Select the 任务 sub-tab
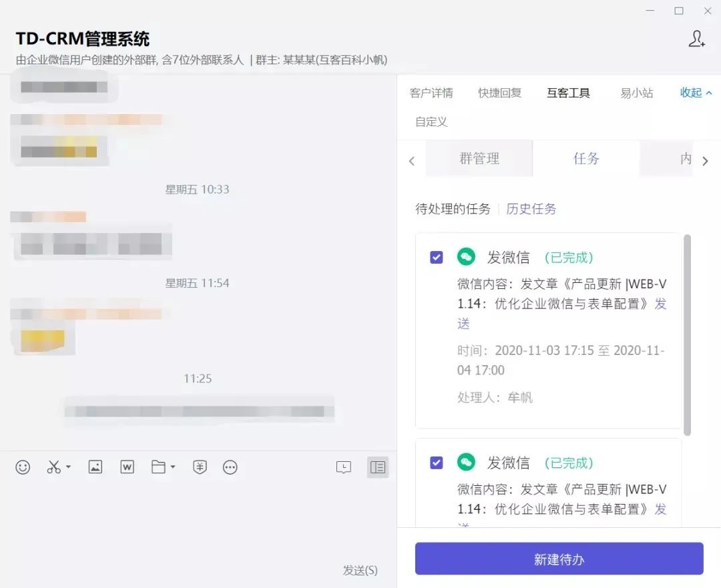The image size is (721, 588). tap(586, 159)
